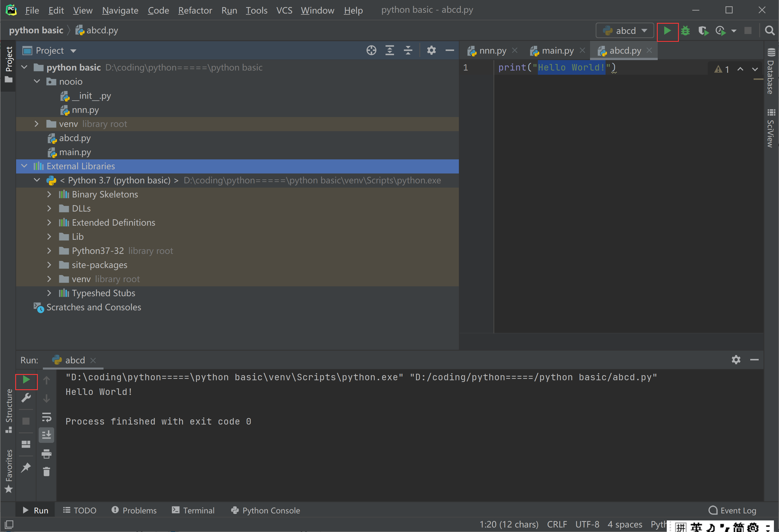Image resolution: width=779 pixels, height=532 pixels.
Task: Toggle the Structure side panel
Action: 9,411
